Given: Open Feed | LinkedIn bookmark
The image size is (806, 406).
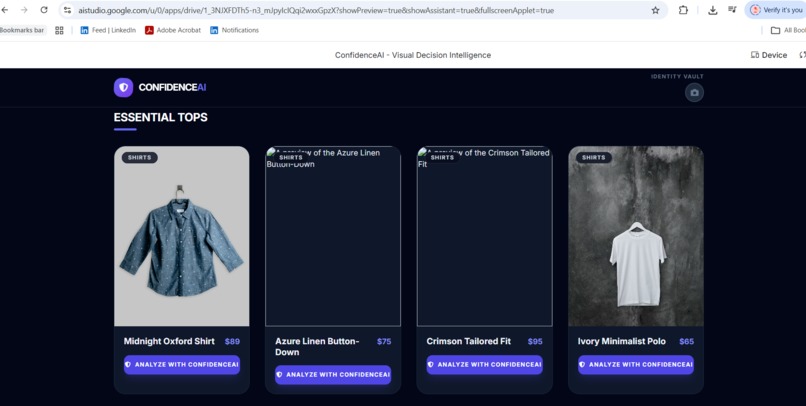Looking at the screenshot, I should click(x=108, y=30).
